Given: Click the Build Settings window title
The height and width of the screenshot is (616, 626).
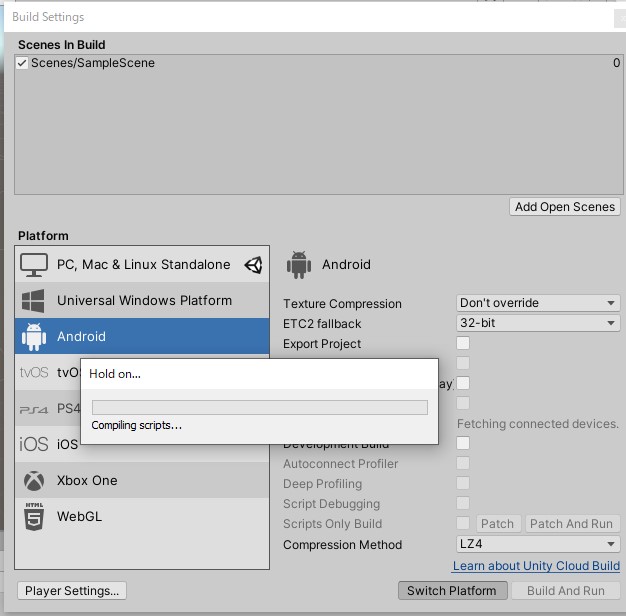Looking at the screenshot, I should coord(48,17).
